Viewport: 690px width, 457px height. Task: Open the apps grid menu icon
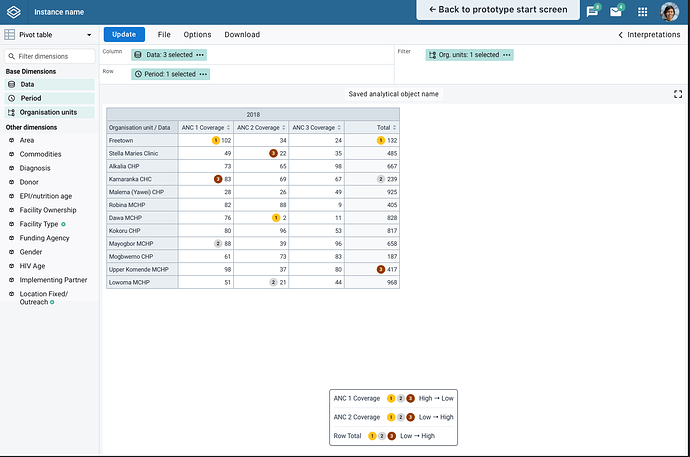click(x=642, y=11)
